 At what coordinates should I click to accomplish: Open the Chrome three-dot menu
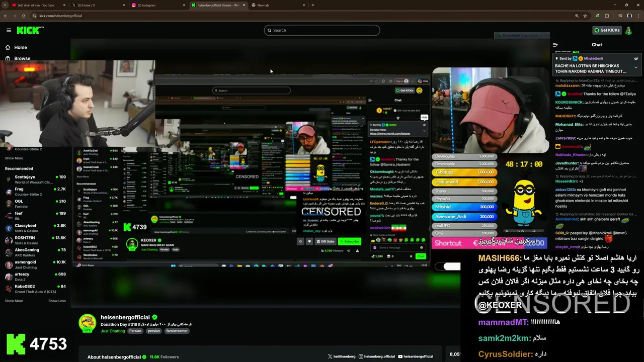[x=638, y=16]
